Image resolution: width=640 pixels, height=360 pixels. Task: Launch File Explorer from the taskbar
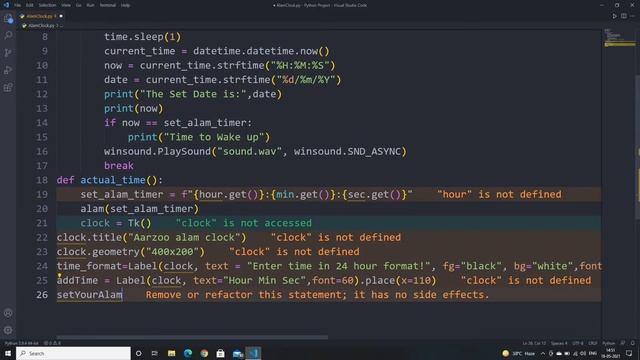(171, 353)
